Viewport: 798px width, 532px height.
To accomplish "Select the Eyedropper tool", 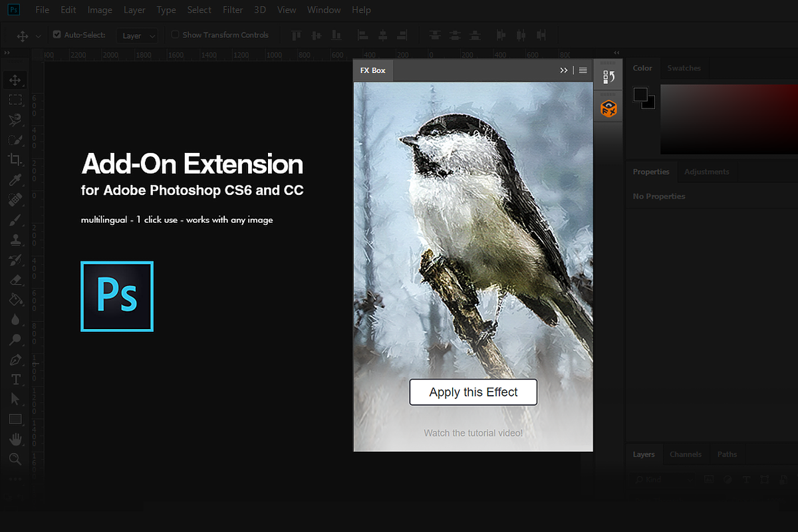I will pyautogui.click(x=15, y=180).
